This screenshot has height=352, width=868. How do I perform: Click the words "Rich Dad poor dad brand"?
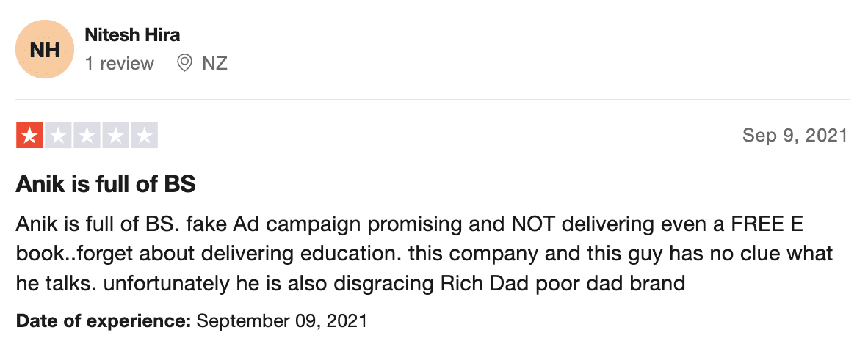(x=563, y=284)
